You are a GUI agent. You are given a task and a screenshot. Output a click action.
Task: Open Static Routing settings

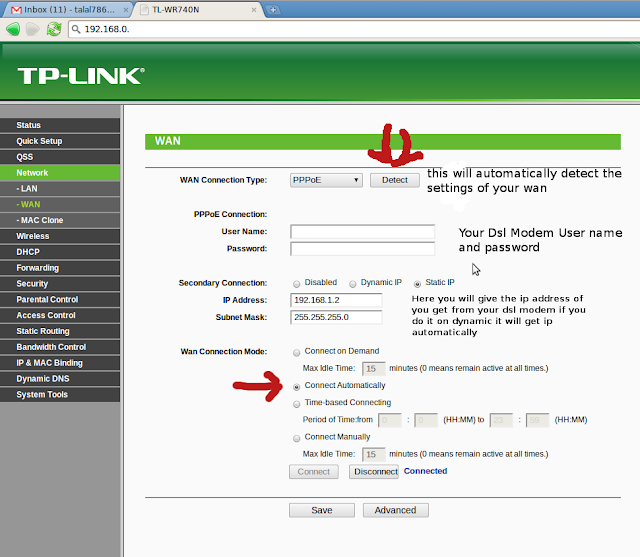click(60, 331)
